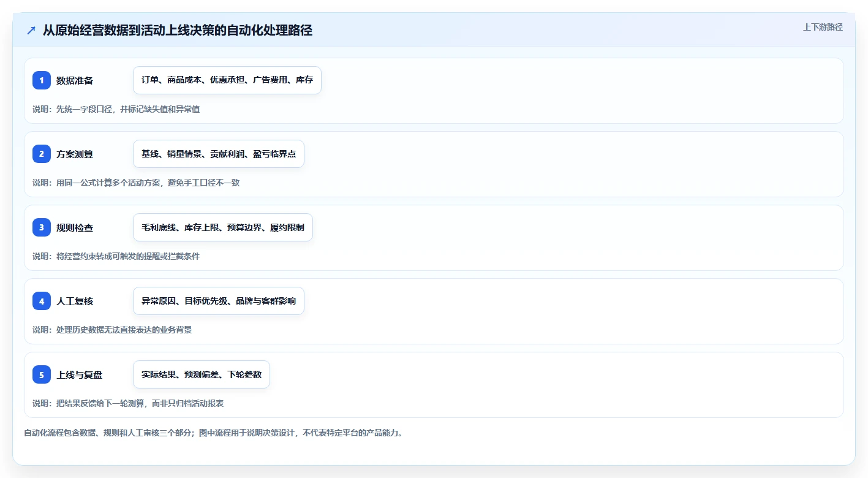Image resolution: width=868 pixels, height=478 pixels.
Task: Open the 基线、销量情景、贡献利润 chip
Action: pyautogui.click(x=219, y=154)
